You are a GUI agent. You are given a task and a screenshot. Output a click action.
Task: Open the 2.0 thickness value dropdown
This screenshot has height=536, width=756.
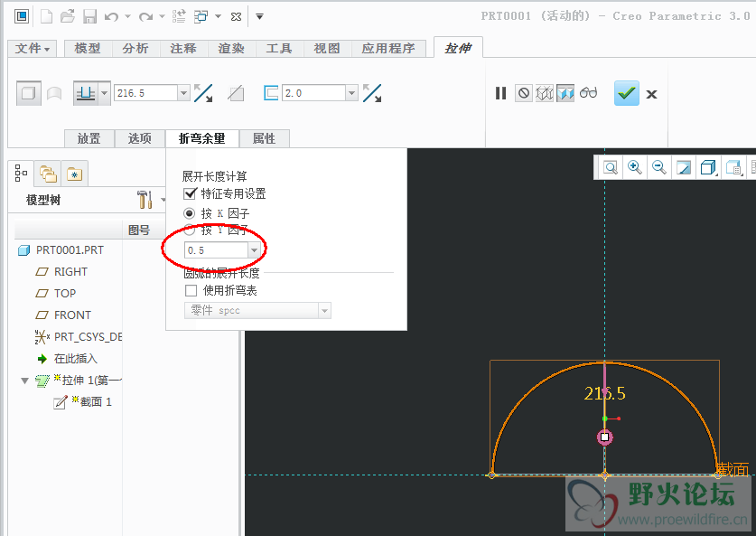pyautogui.click(x=352, y=93)
